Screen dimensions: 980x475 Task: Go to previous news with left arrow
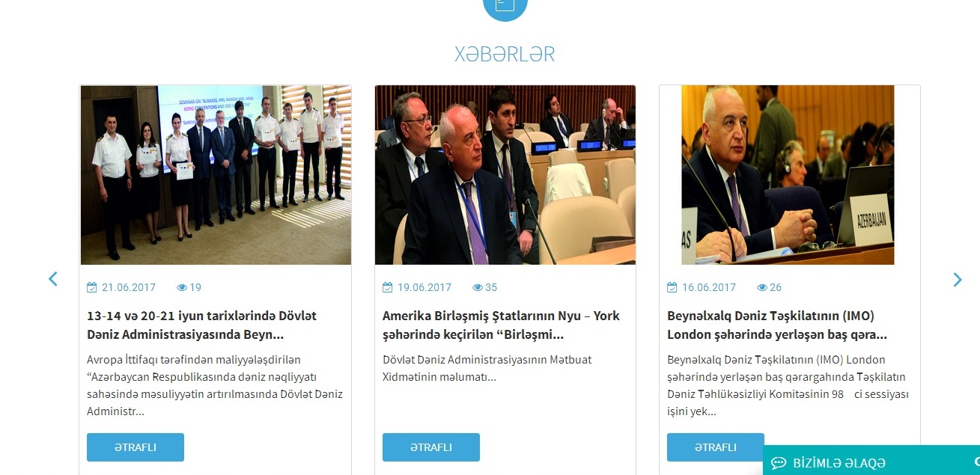(x=53, y=279)
